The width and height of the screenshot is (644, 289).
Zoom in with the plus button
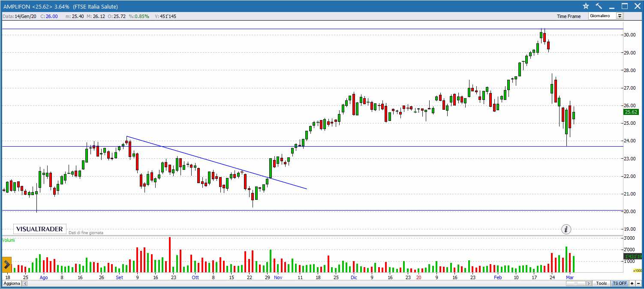(632, 283)
